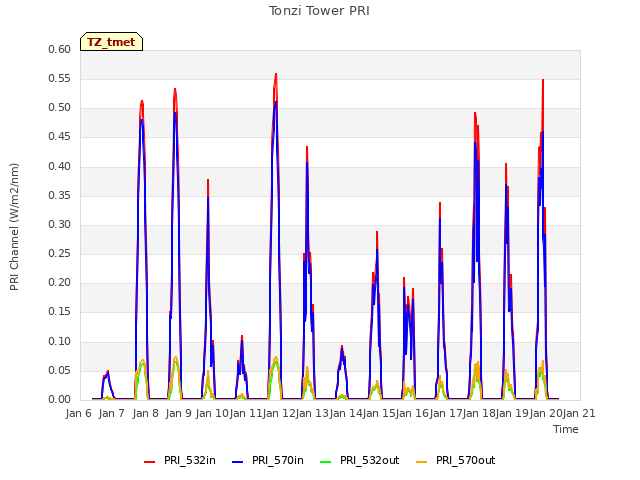
Task: Click the Jan 16 x-axis label
Action: click(x=412, y=413)
